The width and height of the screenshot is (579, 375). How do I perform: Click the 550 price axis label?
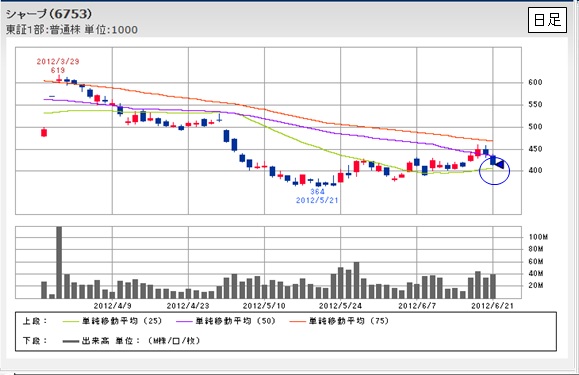click(x=535, y=104)
